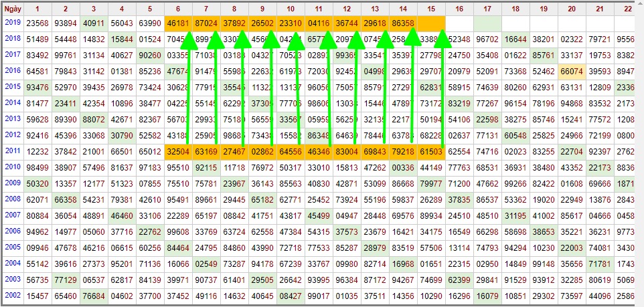Click orange cell 46181 in the 2019 row
Screen dimensions: 644x307
pos(177,23)
